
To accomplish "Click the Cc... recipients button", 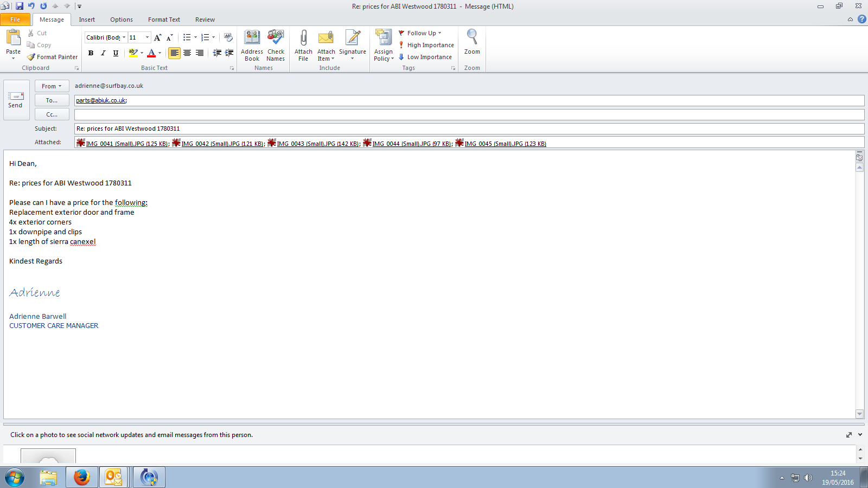I will pyautogui.click(x=52, y=114).
